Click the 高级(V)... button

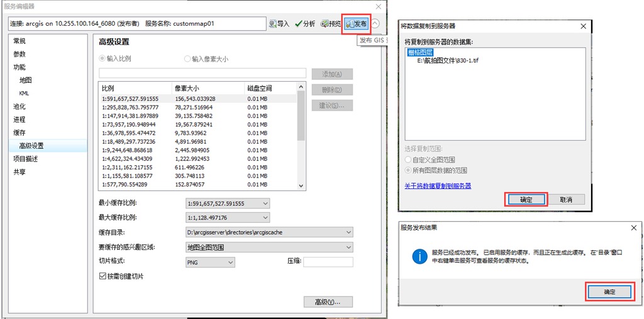tap(328, 302)
